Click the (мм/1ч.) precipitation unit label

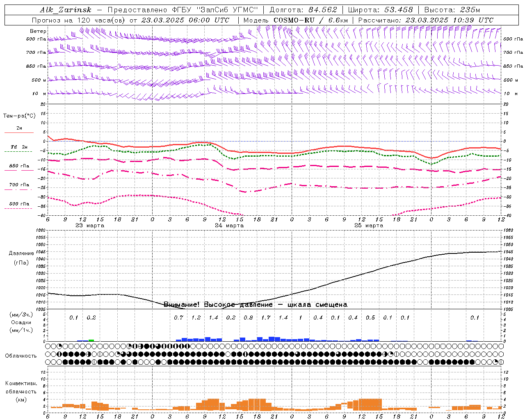tap(21, 330)
